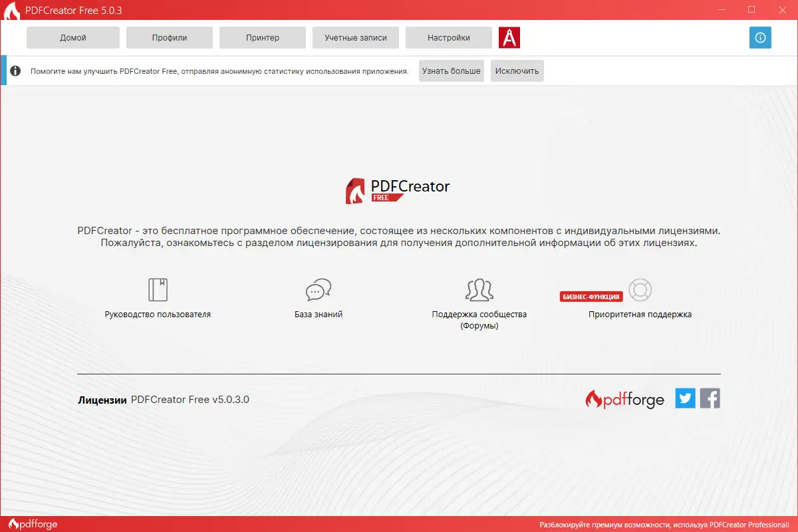Screen dimensions: 798x532
Task: Click the community support people icon
Action: click(x=479, y=290)
